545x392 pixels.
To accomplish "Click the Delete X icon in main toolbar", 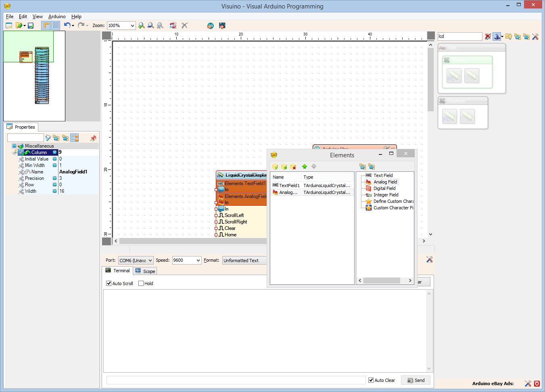I will click(x=185, y=25).
